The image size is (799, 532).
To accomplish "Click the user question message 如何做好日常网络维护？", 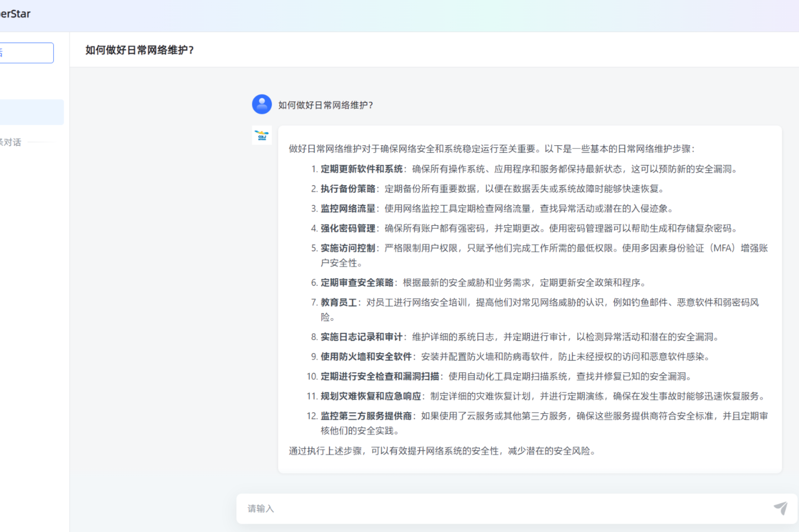I will click(326, 105).
